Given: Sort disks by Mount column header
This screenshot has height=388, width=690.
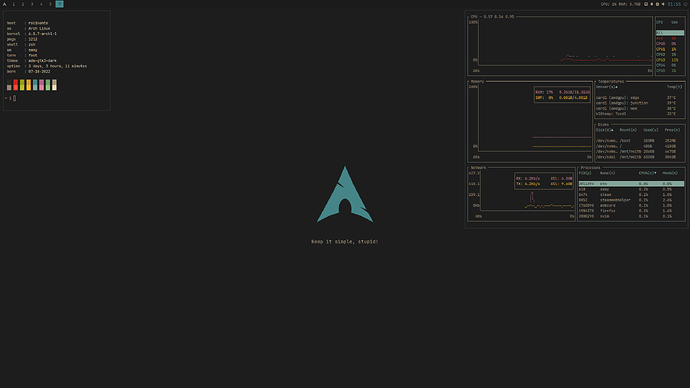Looking at the screenshot, I should (x=628, y=130).
